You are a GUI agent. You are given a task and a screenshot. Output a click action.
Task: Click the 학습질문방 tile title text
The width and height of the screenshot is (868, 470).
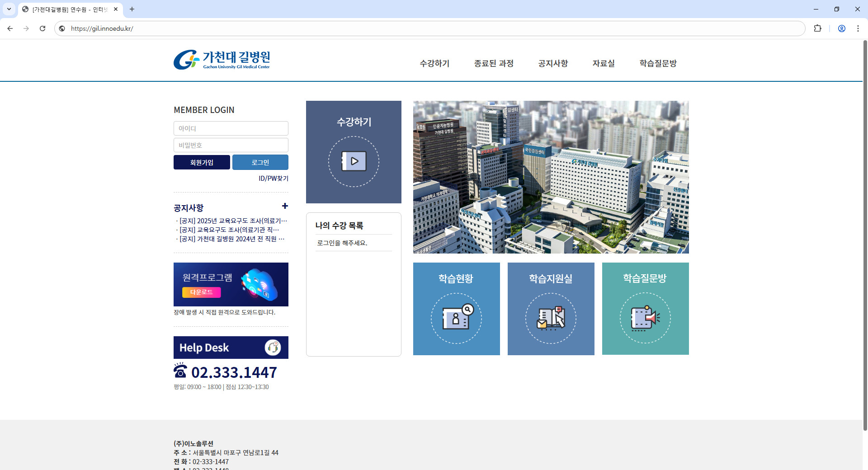pos(645,278)
